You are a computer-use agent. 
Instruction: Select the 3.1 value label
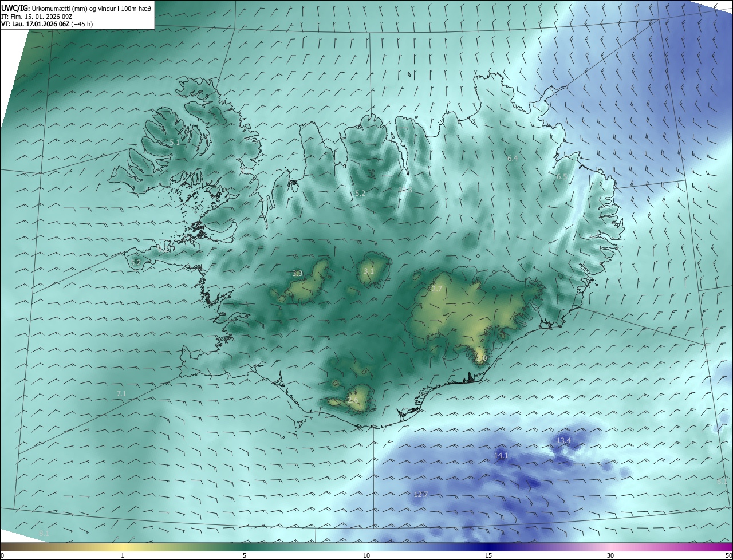click(368, 271)
